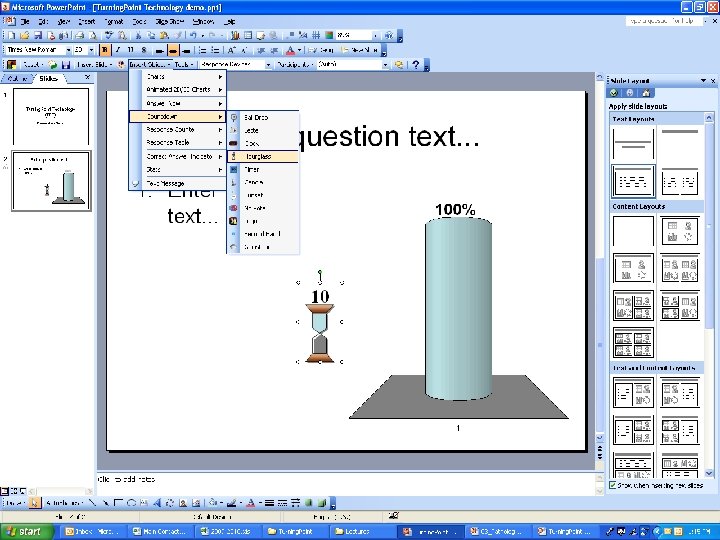Click the Windows Start button
The image size is (720, 540).
[26, 531]
